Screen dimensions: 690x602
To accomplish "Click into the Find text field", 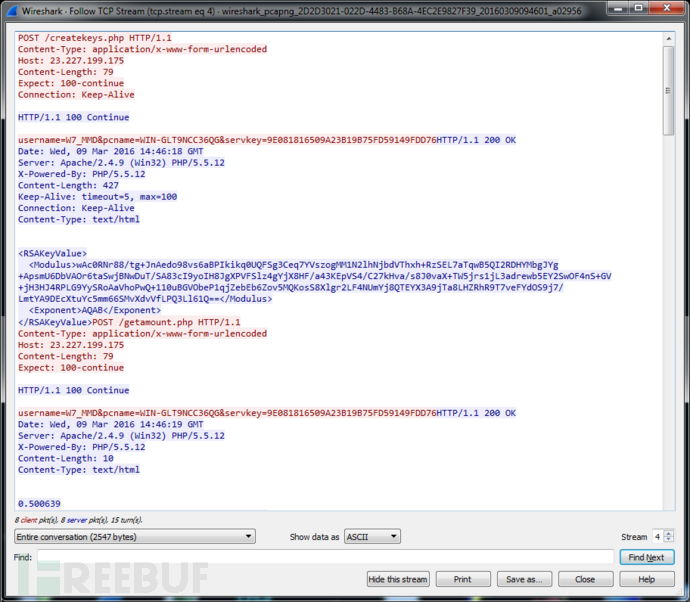I will click(325, 557).
